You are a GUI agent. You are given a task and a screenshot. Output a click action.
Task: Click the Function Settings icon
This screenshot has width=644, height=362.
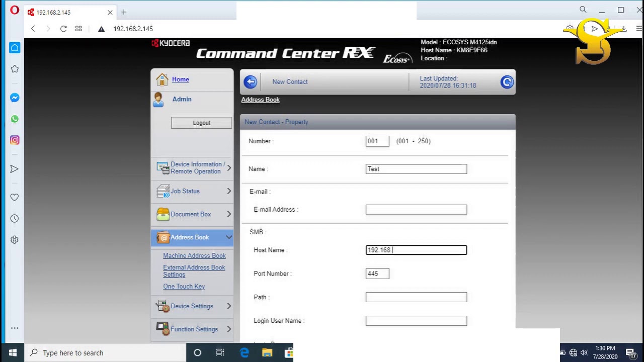point(163,329)
